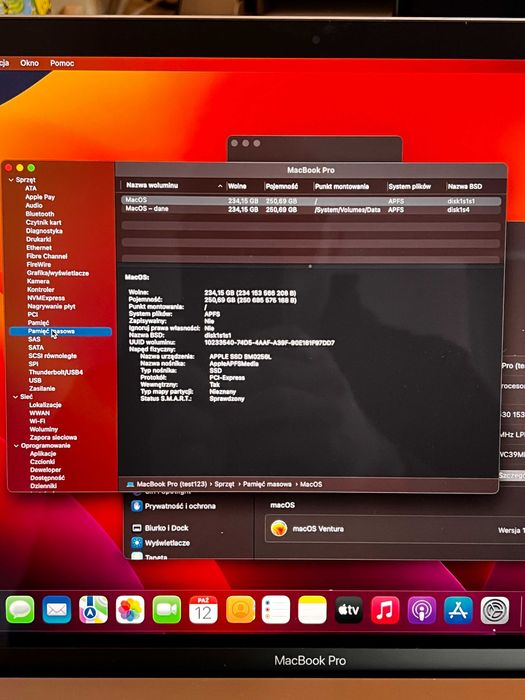Click the Pojemność column header
Screen dimensions: 525x700
pos(282,186)
